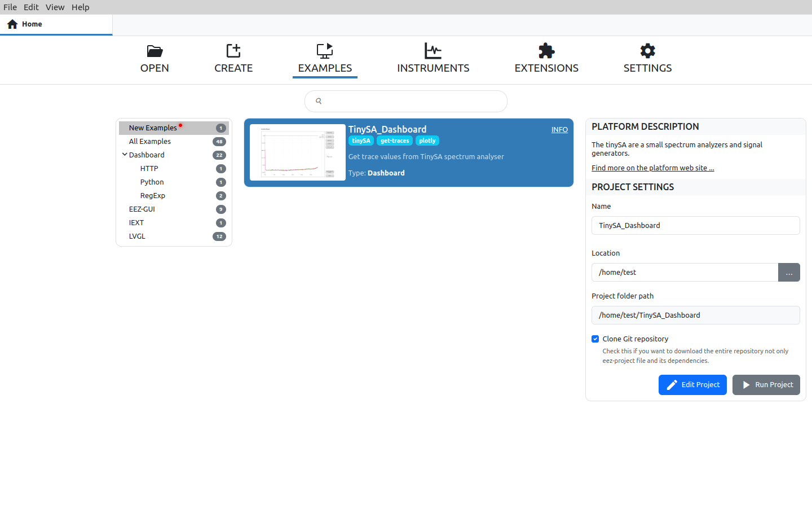Click the Dashboard count badge 22
The image size is (812, 513).
tap(219, 155)
